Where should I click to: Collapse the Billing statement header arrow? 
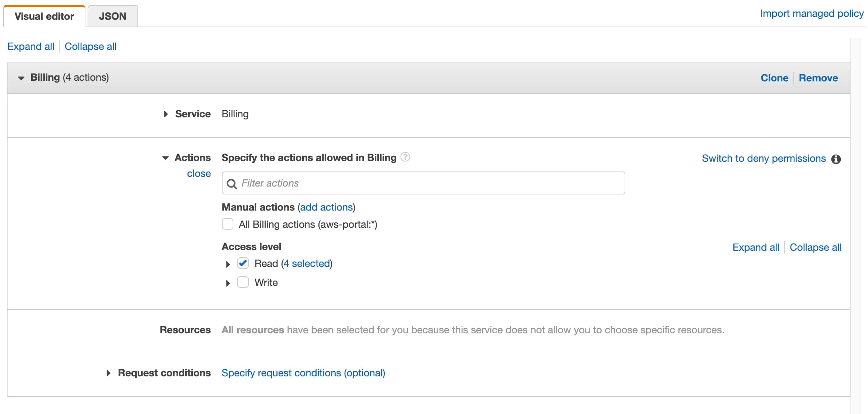pos(21,78)
